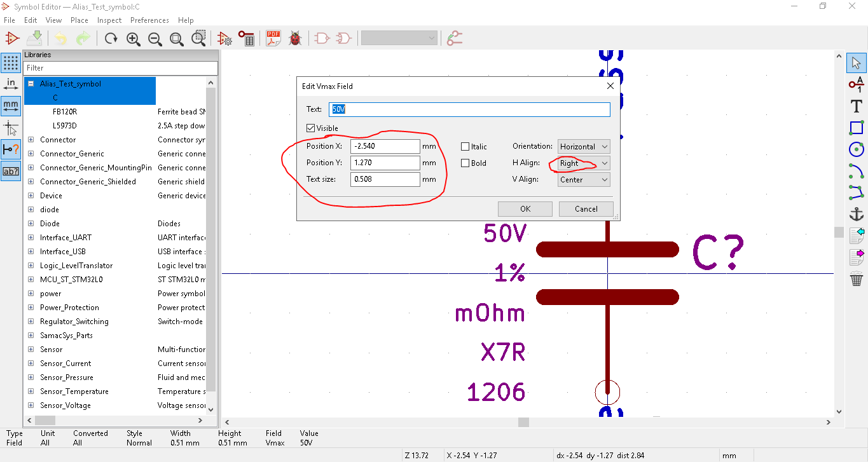868x462 pixels.
Task: Select the arrow pointer tool
Action: (856, 63)
